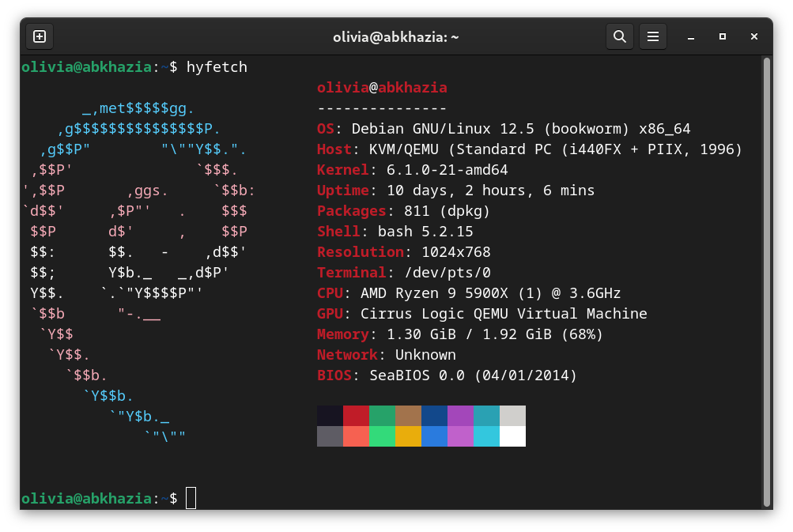Click the window title olivia@abkhazia
The image size is (793, 532).
click(x=395, y=36)
